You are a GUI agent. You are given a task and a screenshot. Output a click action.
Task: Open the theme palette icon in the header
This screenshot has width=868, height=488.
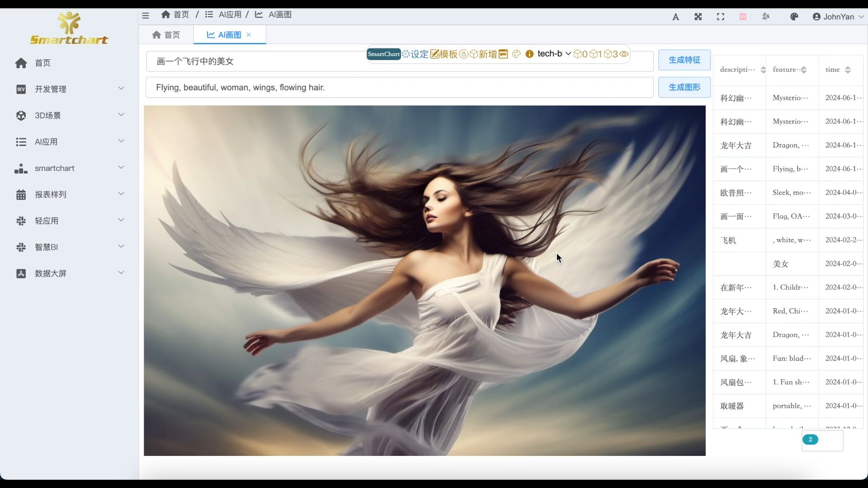(x=794, y=17)
